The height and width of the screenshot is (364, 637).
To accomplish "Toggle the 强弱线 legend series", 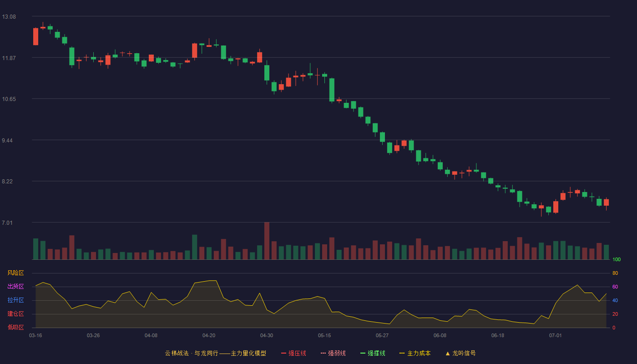I will [x=333, y=353].
